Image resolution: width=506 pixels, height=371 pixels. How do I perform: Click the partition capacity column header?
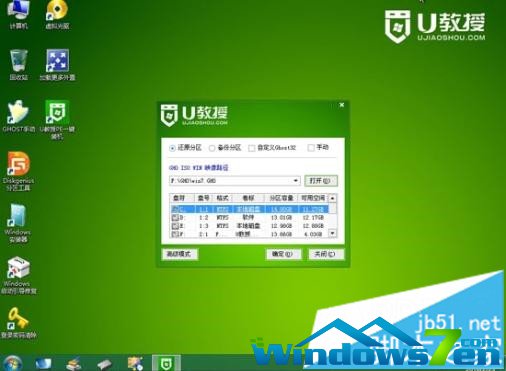click(x=281, y=198)
